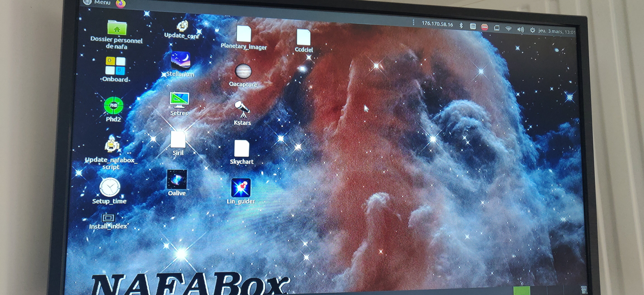Open the Install_index desktop icon

tap(108, 218)
